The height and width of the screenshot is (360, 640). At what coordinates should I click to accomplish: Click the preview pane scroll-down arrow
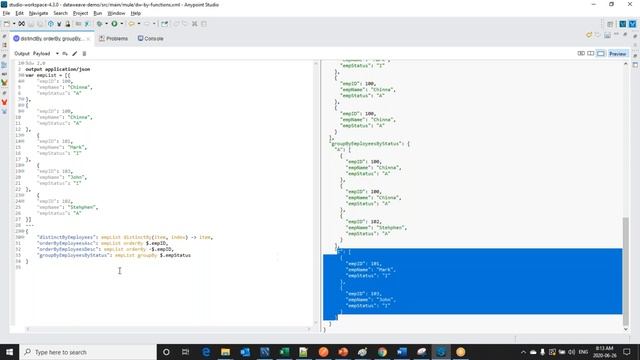click(x=626, y=329)
